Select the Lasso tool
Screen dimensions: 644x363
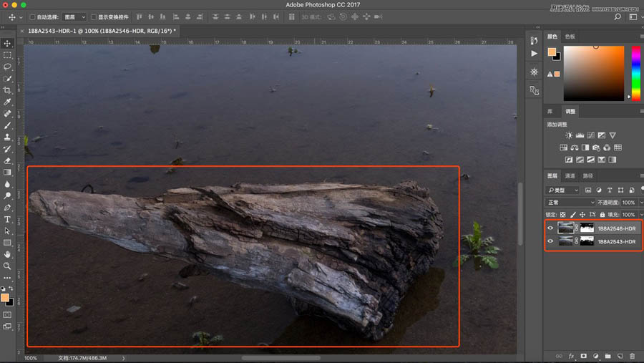coord(7,67)
